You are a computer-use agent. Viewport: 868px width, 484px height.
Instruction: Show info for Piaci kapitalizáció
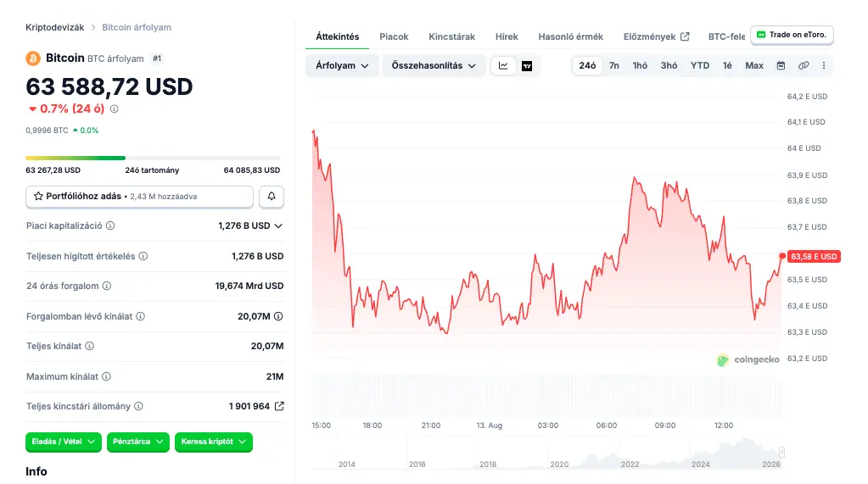coord(110,225)
